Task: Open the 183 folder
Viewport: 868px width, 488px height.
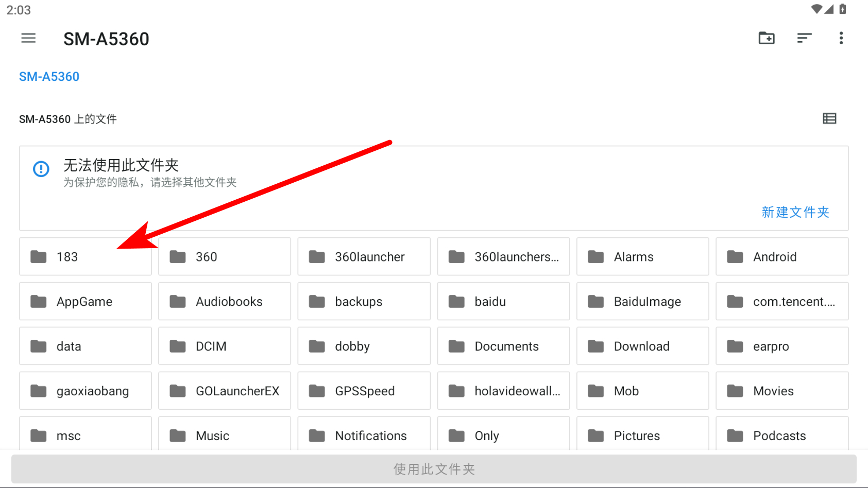Action: [x=86, y=256]
